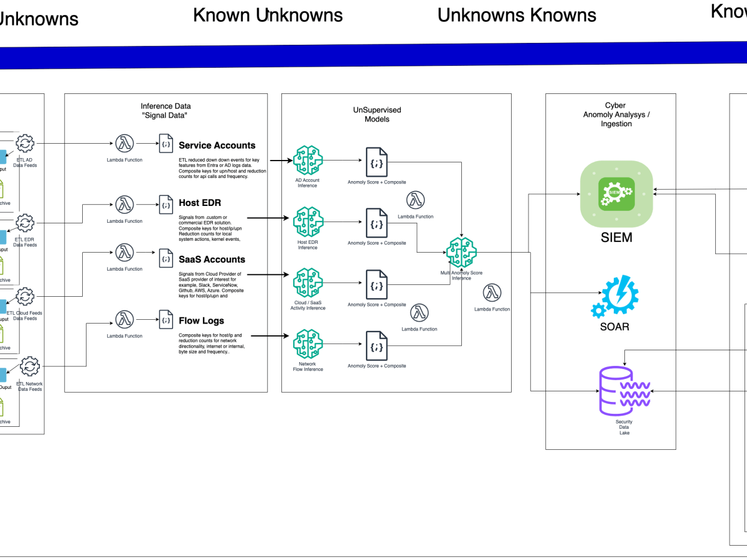Open the green SIEM application icon
Screen dimensions: 747x560
point(616,194)
